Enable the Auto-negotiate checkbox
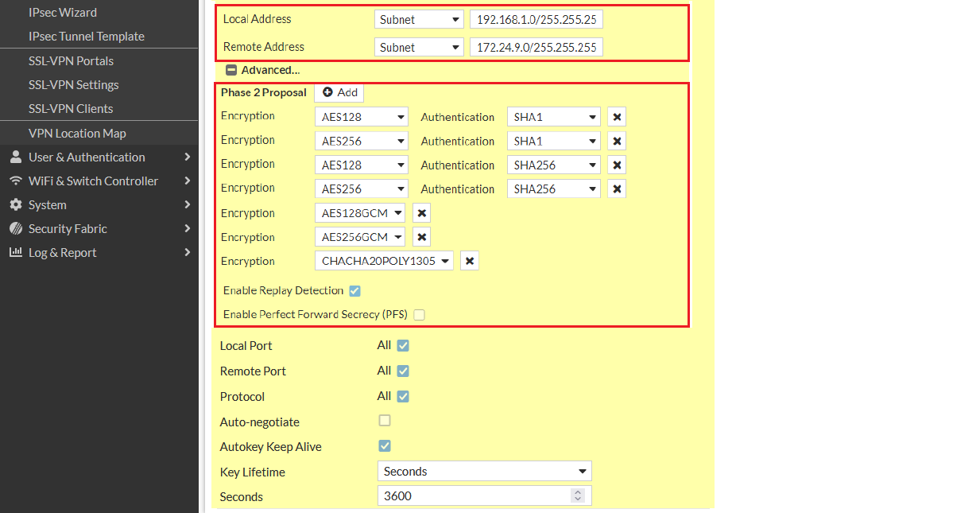This screenshot has height=513, width=980. pos(385,421)
